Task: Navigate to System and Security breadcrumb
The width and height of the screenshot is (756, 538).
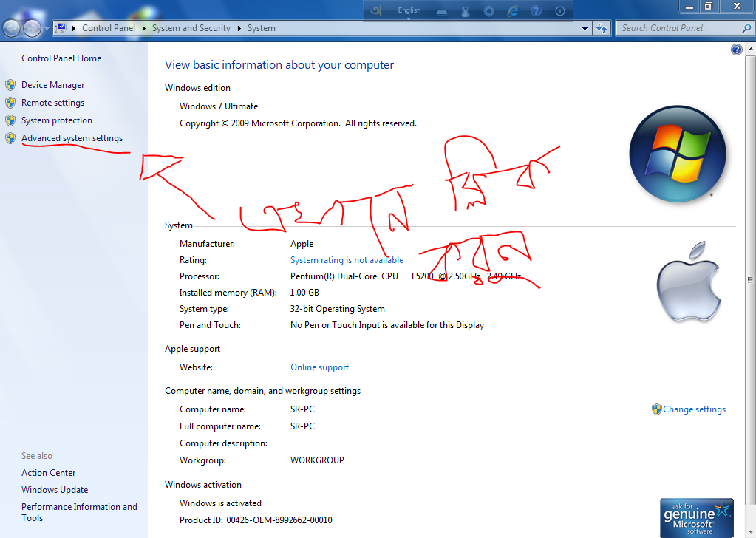Action: (191, 28)
